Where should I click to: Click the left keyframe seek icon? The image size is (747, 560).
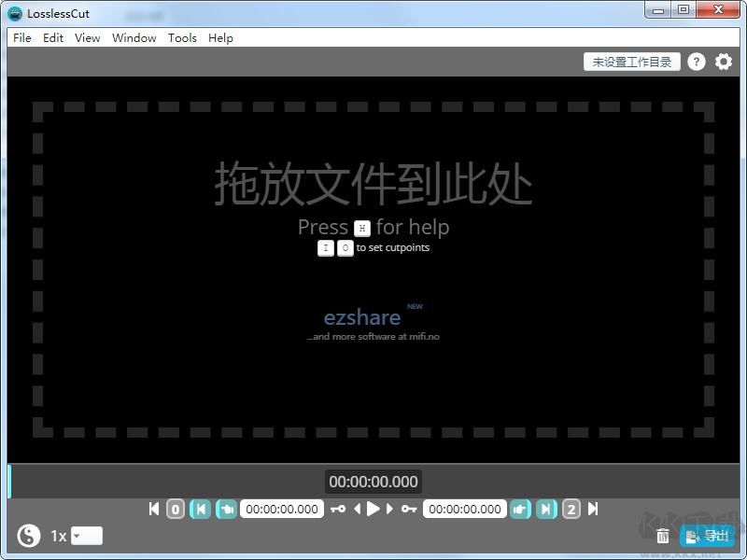pos(202,509)
